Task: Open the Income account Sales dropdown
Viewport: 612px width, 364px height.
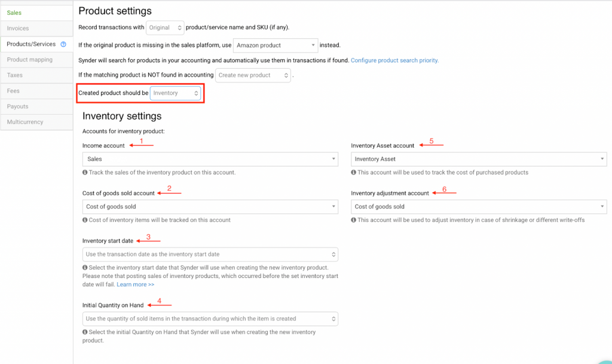Action: (210, 159)
